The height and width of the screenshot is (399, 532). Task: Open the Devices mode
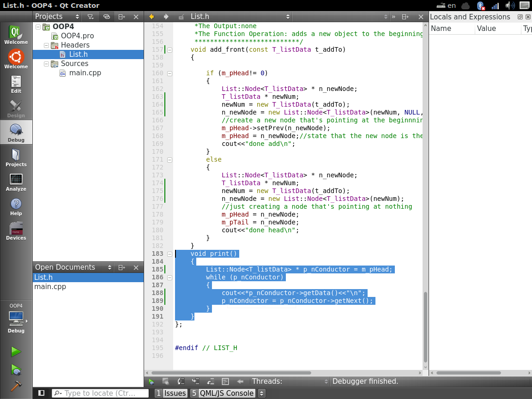(x=16, y=230)
